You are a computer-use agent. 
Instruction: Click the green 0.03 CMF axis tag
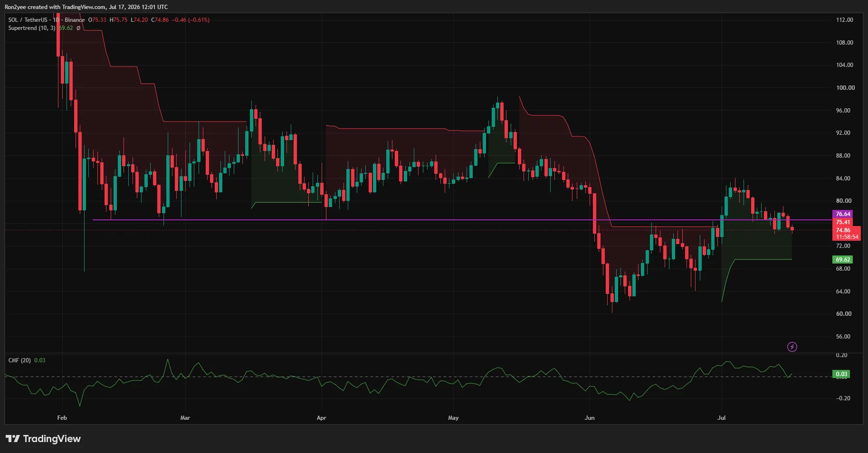tap(841, 374)
